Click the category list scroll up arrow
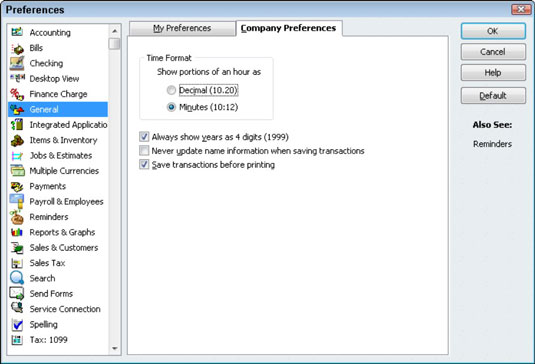This screenshot has height=364, width=535. (115, 31)
